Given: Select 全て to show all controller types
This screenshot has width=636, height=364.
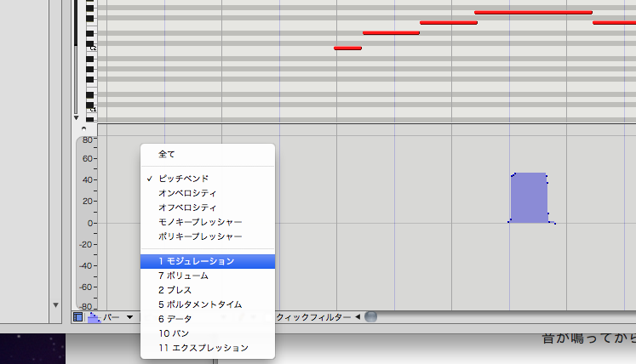Looking at the screenshot, I should [167, 154].
